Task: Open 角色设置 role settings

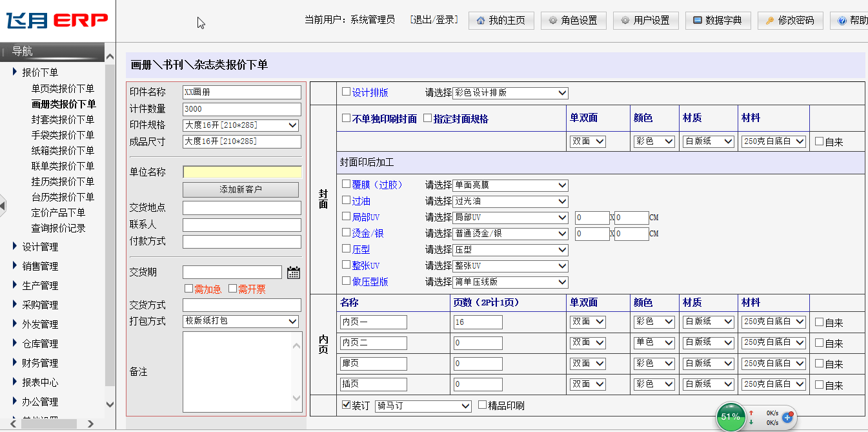Action: click(x=573, y=21)
